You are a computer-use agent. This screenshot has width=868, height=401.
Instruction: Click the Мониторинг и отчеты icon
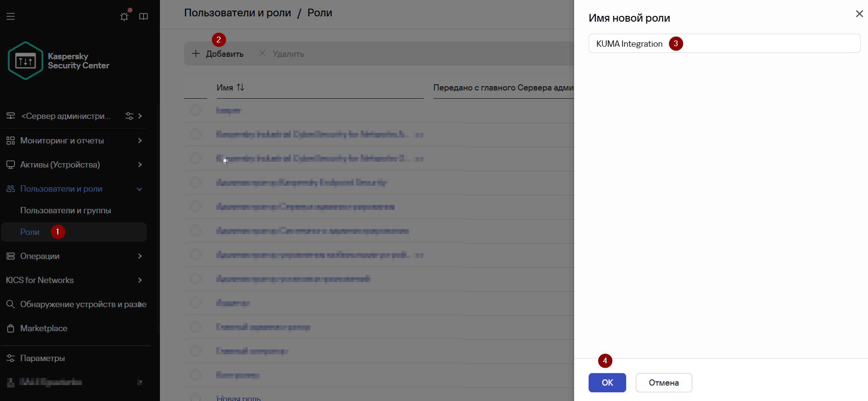tap(11, 141)
